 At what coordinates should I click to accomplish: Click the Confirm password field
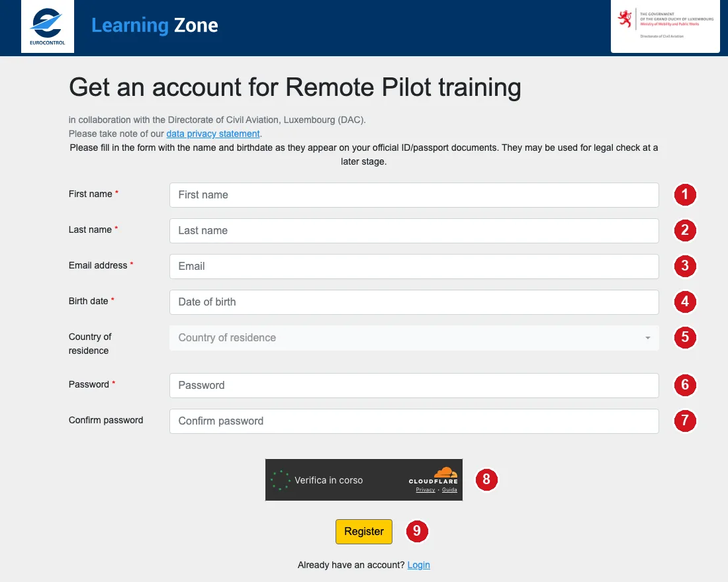[x=414, y=421]
